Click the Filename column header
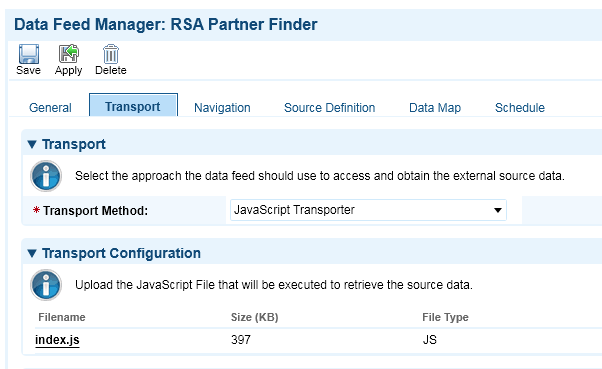The width and height of the screenshot is (602, 369). point(62,317)
